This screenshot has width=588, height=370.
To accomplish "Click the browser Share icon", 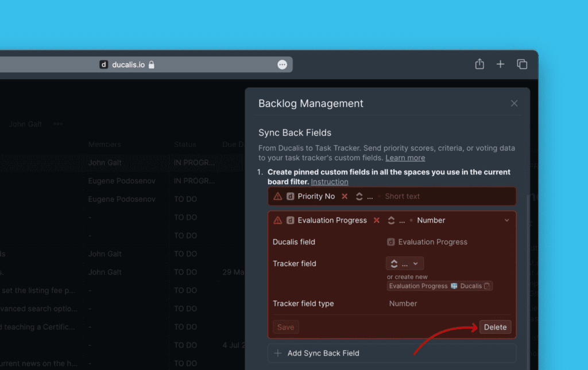I will [x=479, y=64].
